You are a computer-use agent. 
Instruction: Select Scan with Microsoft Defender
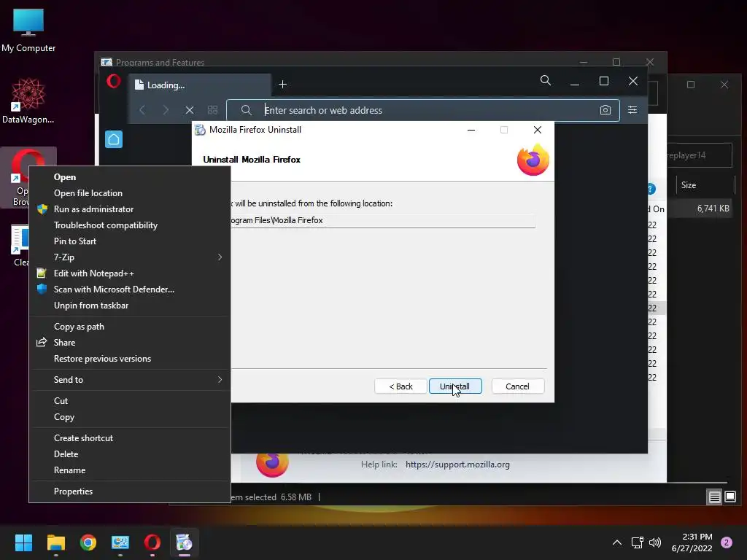(x=130, y=289)
